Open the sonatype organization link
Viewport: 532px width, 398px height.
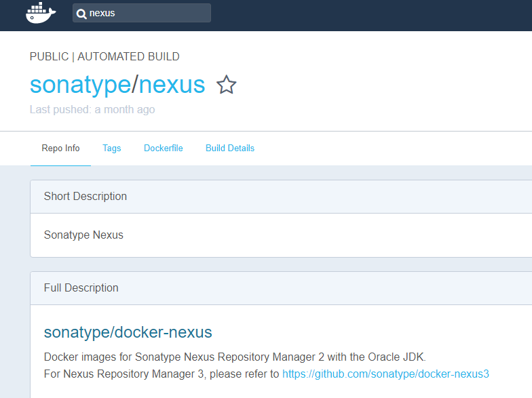(80, 85)
